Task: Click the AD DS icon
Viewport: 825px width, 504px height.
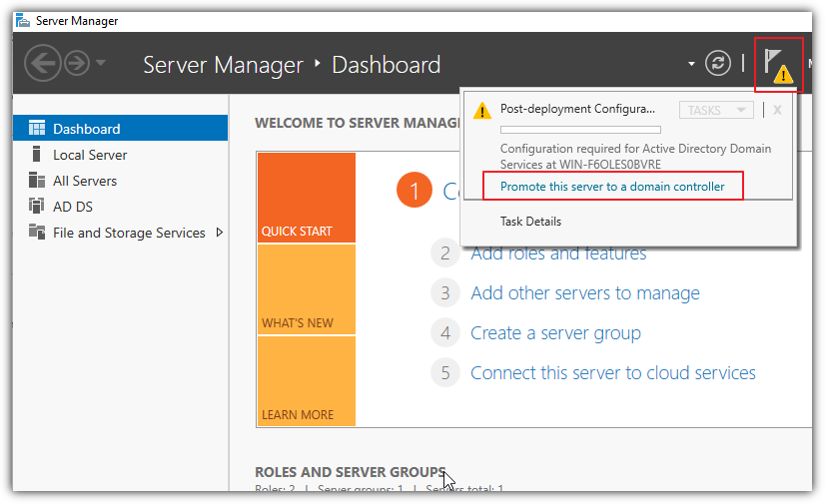Action: tap(36, 206)
